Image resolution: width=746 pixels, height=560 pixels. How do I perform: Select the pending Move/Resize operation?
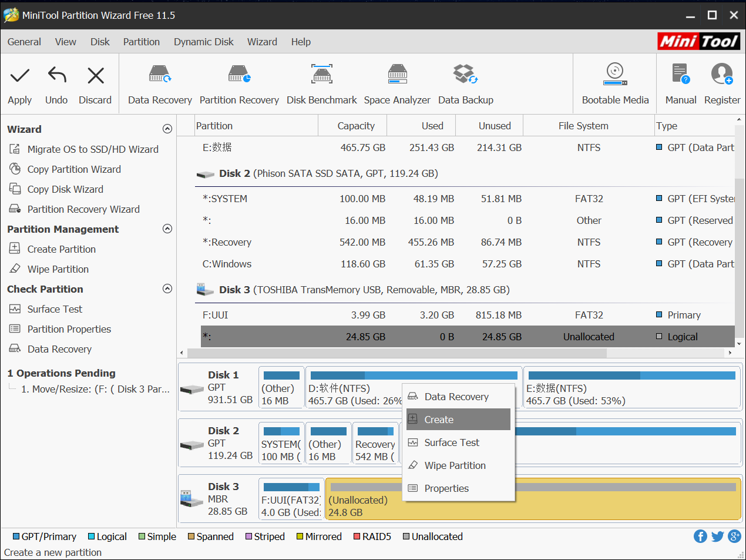(95, 389)
